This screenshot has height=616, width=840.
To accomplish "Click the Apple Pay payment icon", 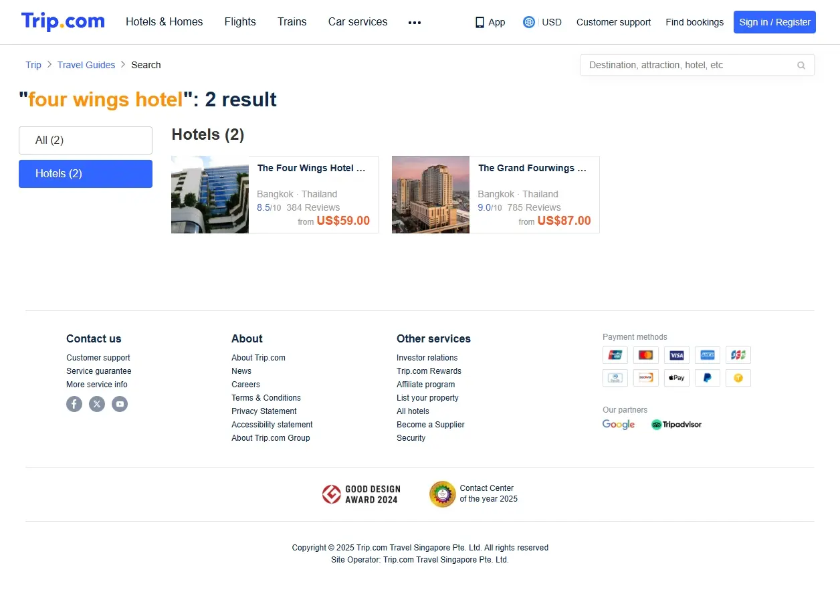I will tap(677, 378).
